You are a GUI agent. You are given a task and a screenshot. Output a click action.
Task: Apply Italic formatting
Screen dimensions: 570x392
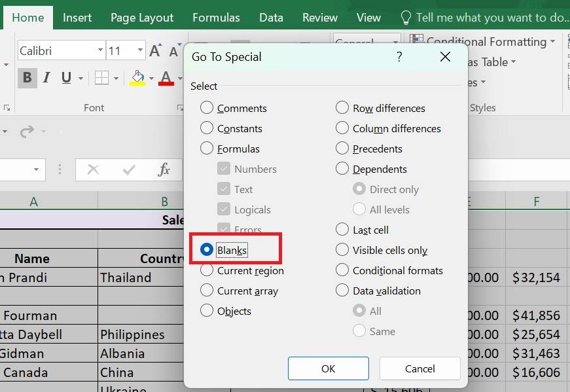46,78
